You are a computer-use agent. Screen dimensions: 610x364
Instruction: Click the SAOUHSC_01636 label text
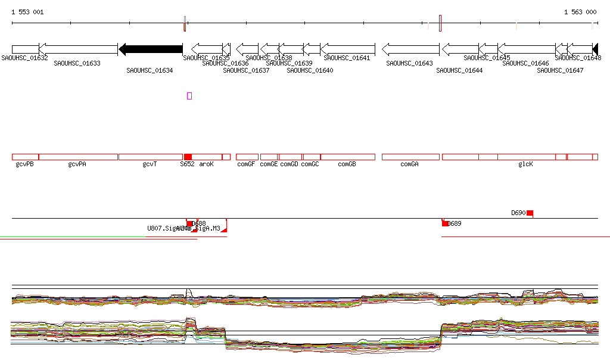[225, 63]
